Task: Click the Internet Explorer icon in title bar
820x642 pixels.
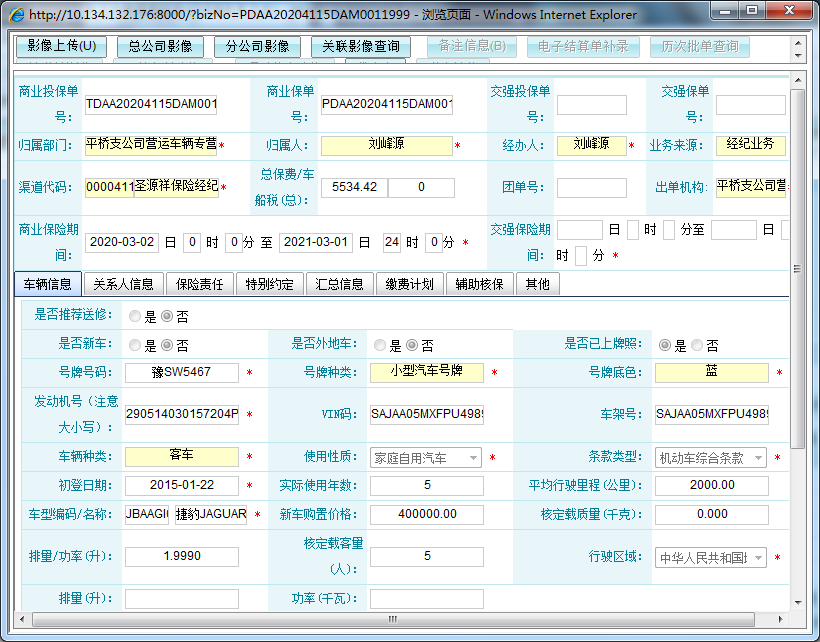Action: pos(16,14)
